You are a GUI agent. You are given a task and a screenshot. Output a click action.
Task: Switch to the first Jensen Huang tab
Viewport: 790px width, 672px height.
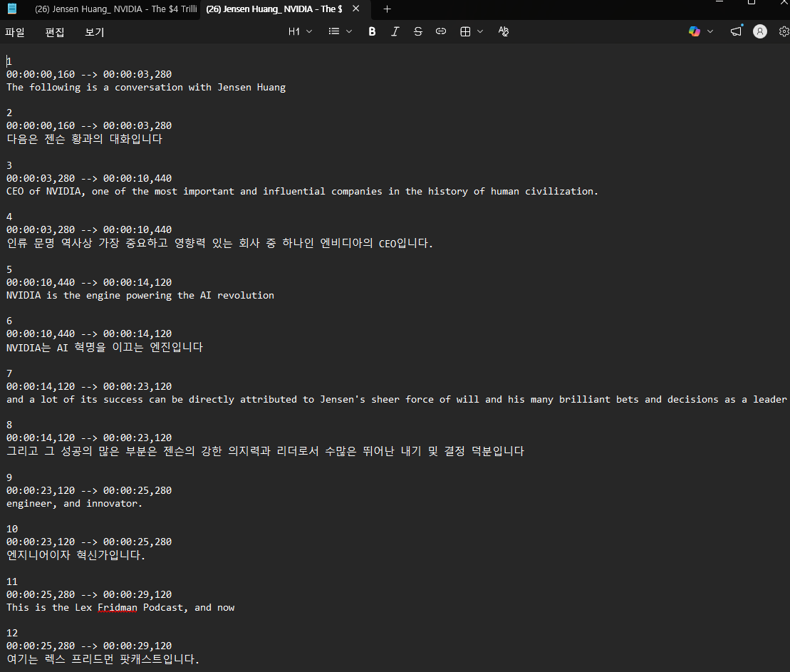[114, 9]
